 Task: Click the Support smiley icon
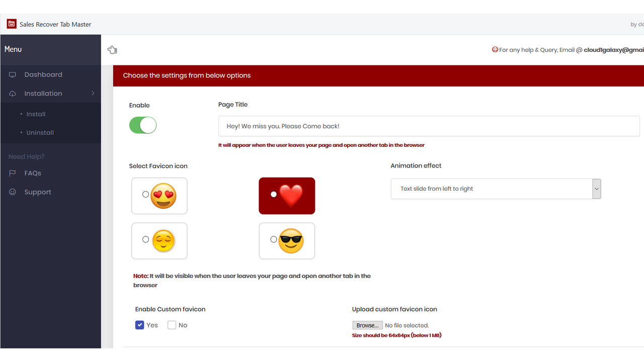(x=13, y=192)
